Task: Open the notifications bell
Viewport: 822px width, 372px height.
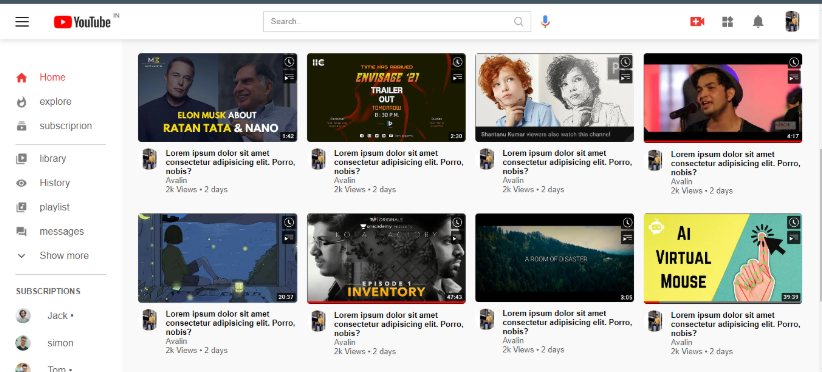Action: pyautogui.click(x=758, y=21)
